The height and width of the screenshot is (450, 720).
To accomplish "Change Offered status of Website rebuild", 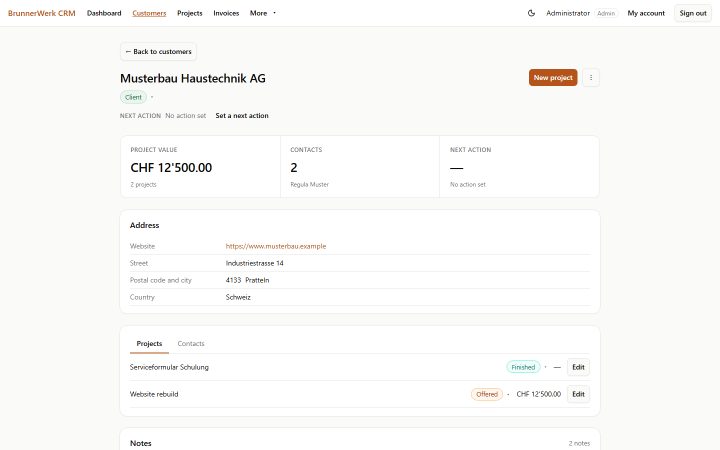I will point(490,394).
